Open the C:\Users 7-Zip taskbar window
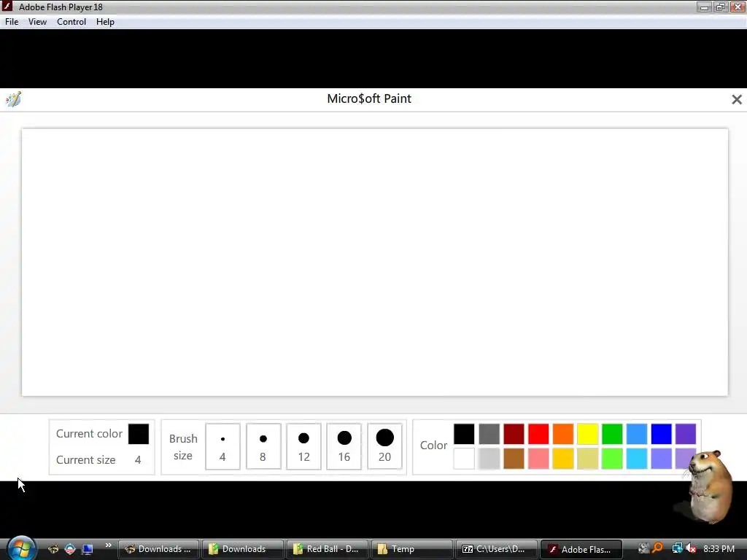Screen dimensions: 747x560 click(x=496, y=549)
